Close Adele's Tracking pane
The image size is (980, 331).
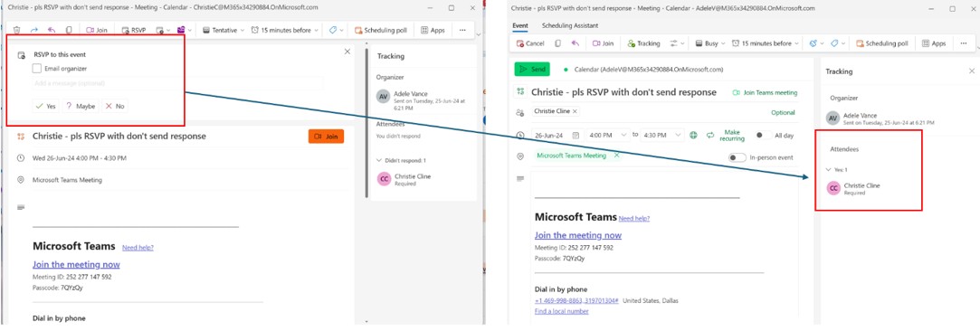(971, 71)
